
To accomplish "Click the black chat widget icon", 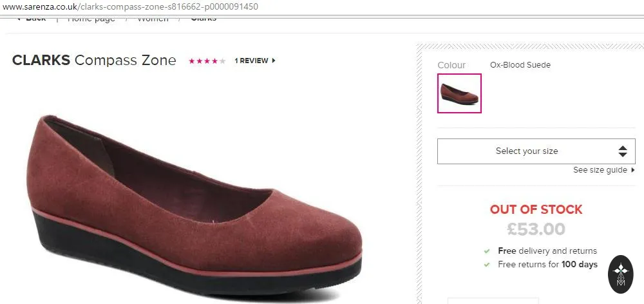I will (621, 274).
